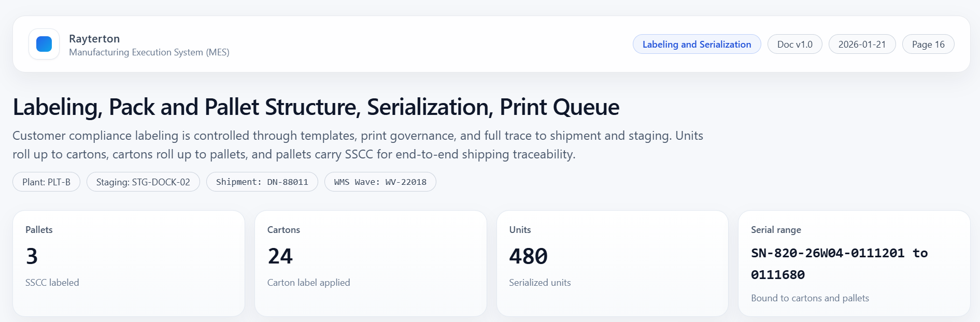
Task: Click the Labeling, Pack and Pallet Structure heading
Action: pos(316,107)
